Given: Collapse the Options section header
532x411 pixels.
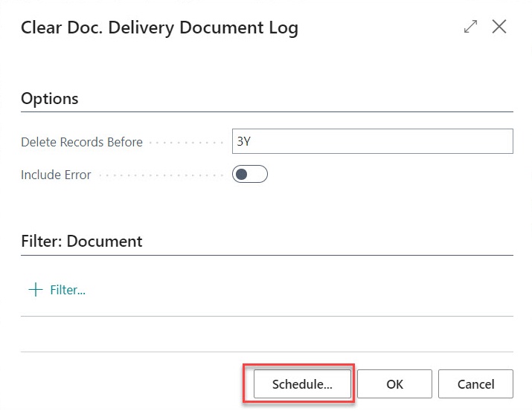Looking at the screenshot, I should 50,99.
